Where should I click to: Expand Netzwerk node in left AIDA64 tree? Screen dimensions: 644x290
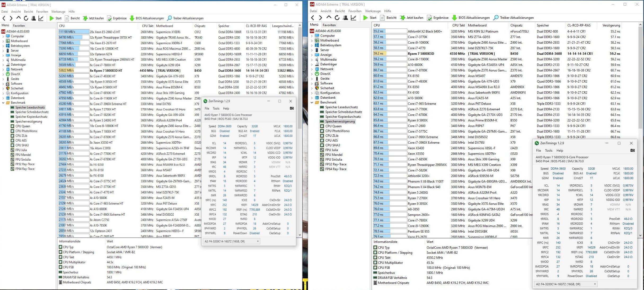click(3, 69)
